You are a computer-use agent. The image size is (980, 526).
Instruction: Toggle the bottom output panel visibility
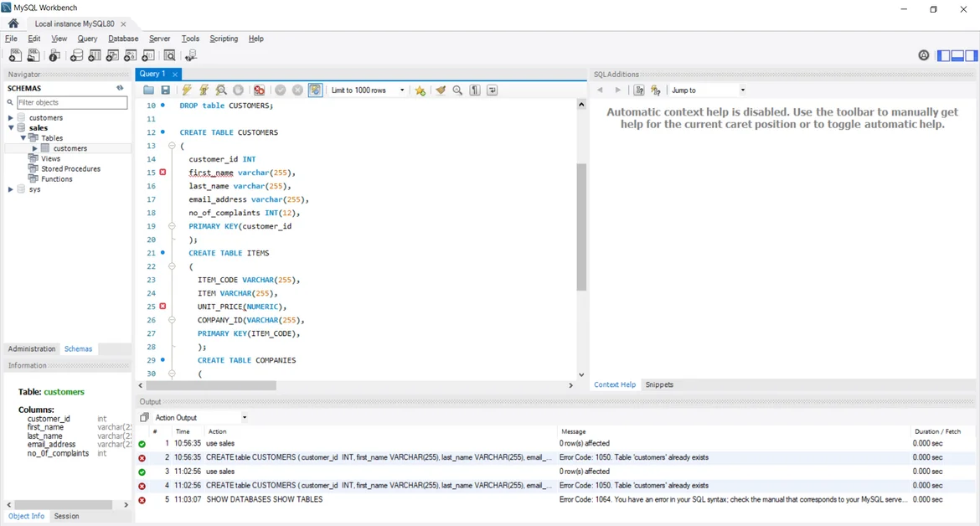pyautogui.click(x=957, y=55)
